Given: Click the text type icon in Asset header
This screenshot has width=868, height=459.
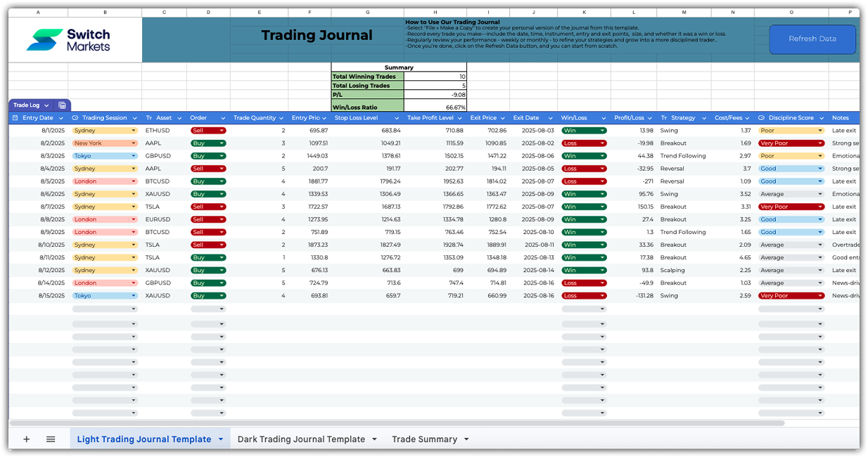Looking at the screenshot, I should [x=149, y=118].
